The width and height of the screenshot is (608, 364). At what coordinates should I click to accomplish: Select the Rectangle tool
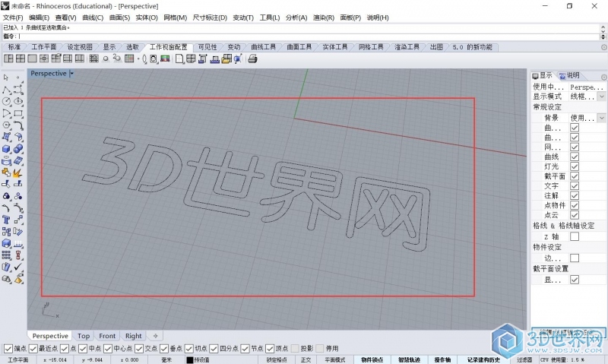pos(18,113)
